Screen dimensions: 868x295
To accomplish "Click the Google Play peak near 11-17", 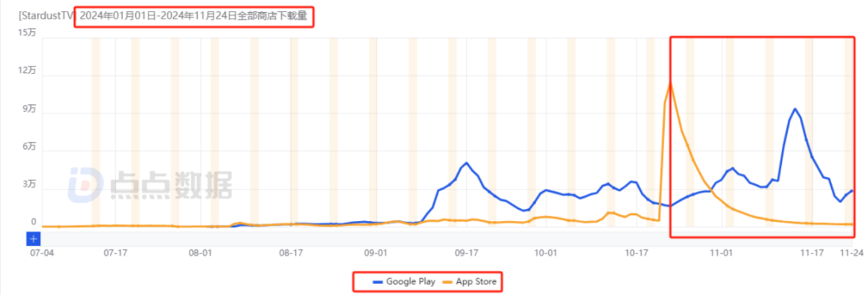I will pyautogui.click(x=795, y=109).
